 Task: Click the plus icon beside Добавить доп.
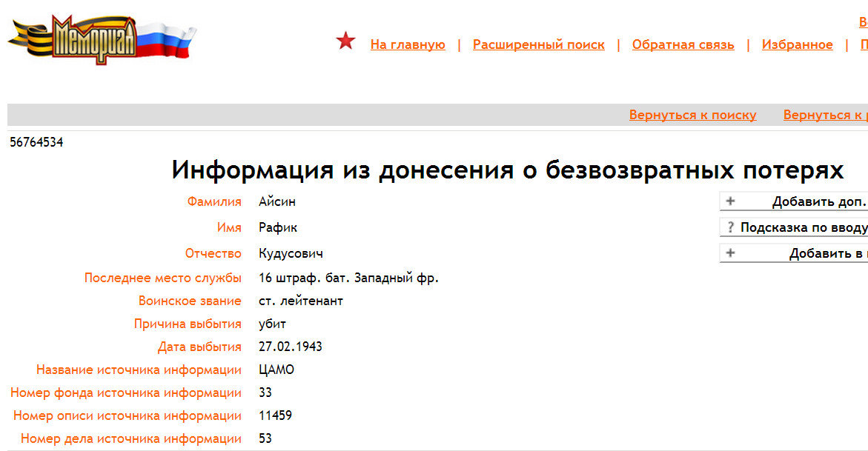(730, 201)
